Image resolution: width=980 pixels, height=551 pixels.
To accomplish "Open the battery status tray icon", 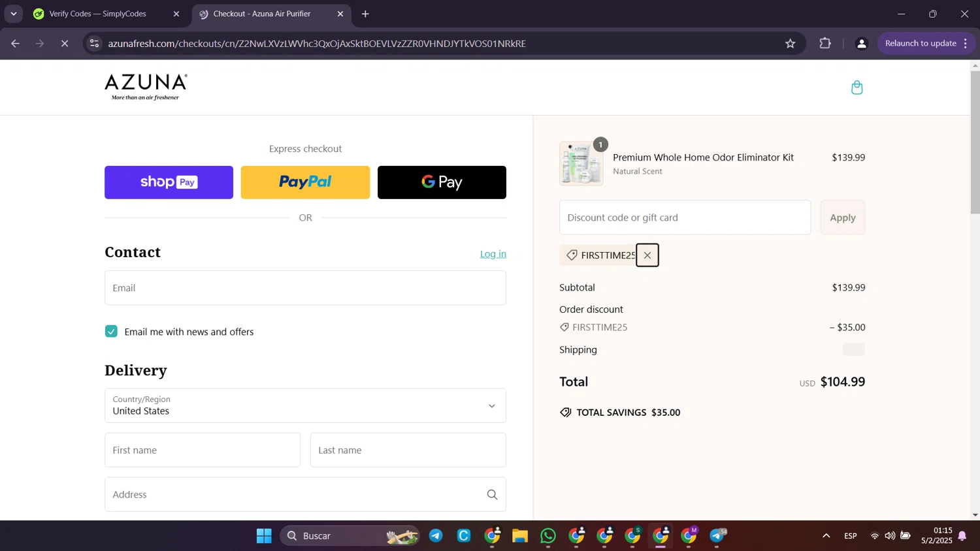I will [906, 536].
